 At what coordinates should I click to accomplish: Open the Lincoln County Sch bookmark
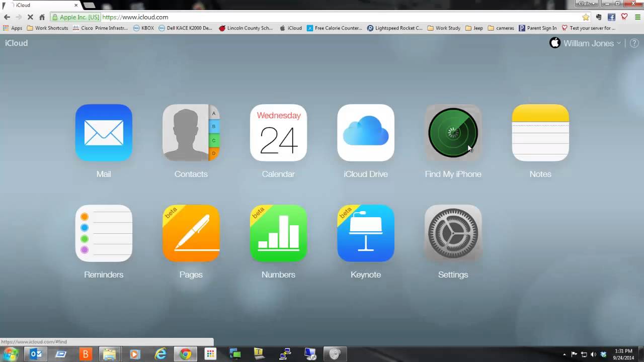point(246,28)
